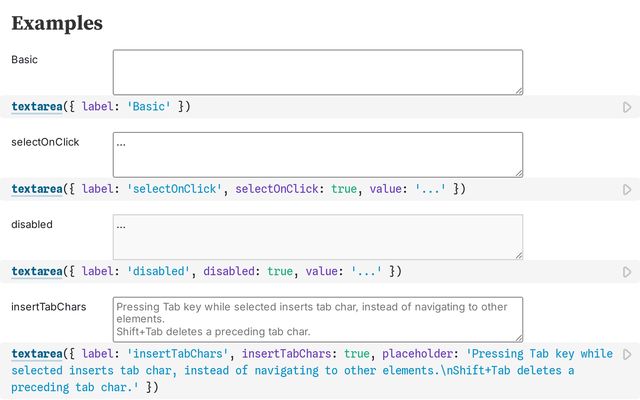640x400 pixels.
Task: Focus the insertTabChars textarea with placeholder
Action: 317,319
